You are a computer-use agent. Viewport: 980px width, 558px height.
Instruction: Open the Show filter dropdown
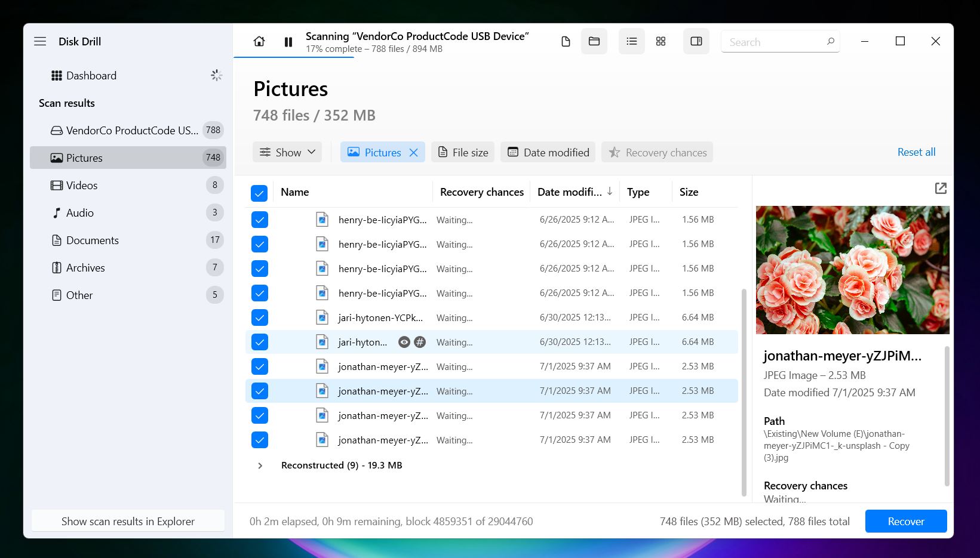pyautogui.click(x=287, y=152)
